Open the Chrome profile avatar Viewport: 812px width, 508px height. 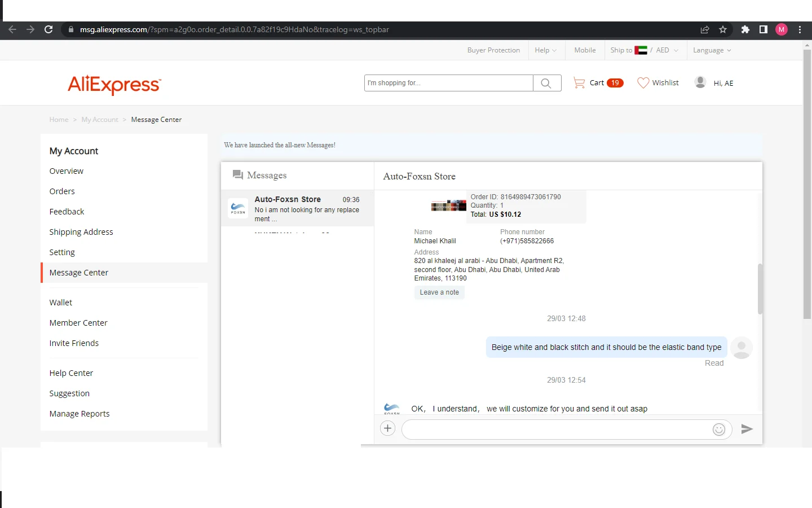pos(782,29)
